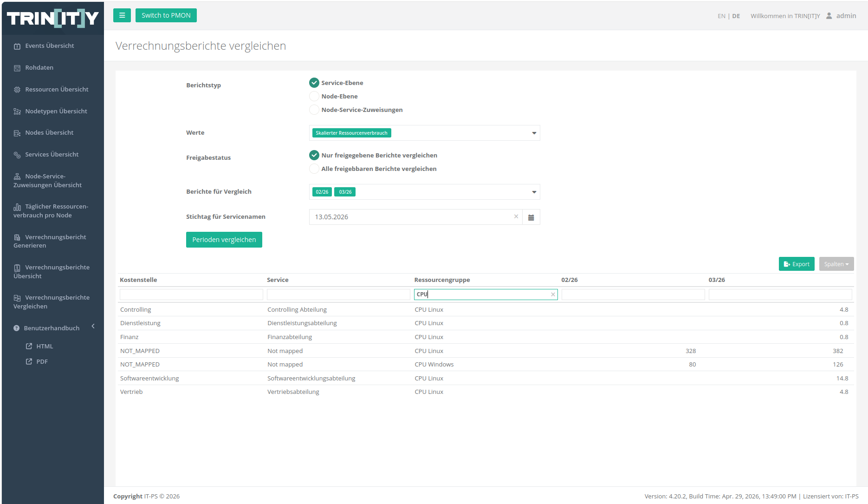Screen dimensions: 868x504
Task: Clear the Stichtag date field
Action: [x=516, y=216]
